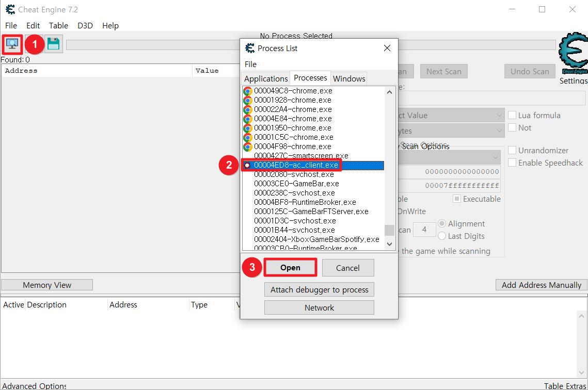Click Cancel in Process List
Screen dimensions: 588x390
tap(347, 268)
